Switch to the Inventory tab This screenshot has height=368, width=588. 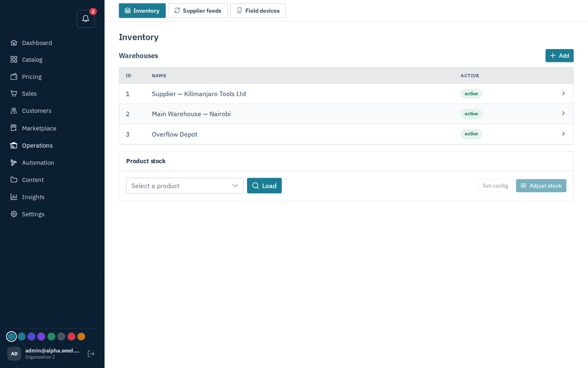coord(142,11)
